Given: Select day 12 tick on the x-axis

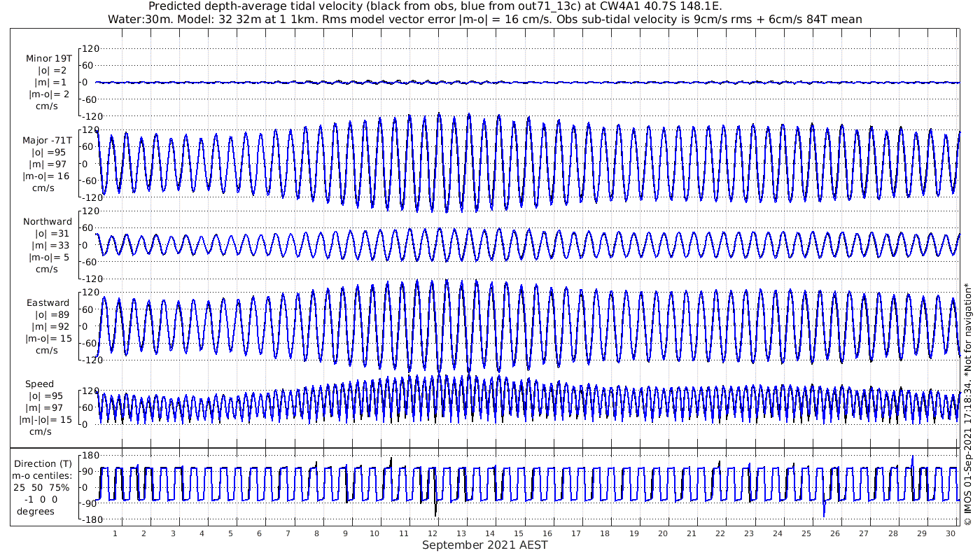Looking at the screenshot, I should point(432,533).
